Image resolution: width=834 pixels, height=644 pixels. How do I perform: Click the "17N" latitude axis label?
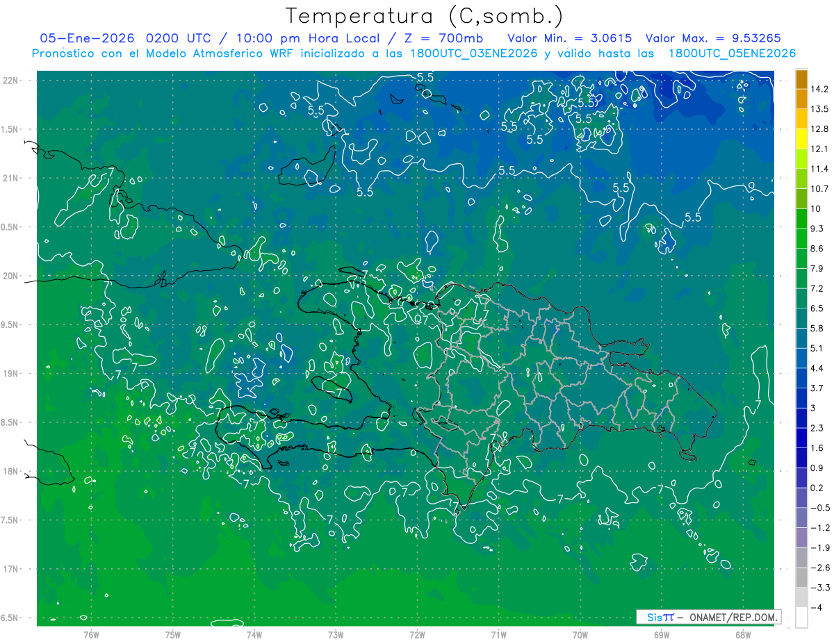(10, 569)
